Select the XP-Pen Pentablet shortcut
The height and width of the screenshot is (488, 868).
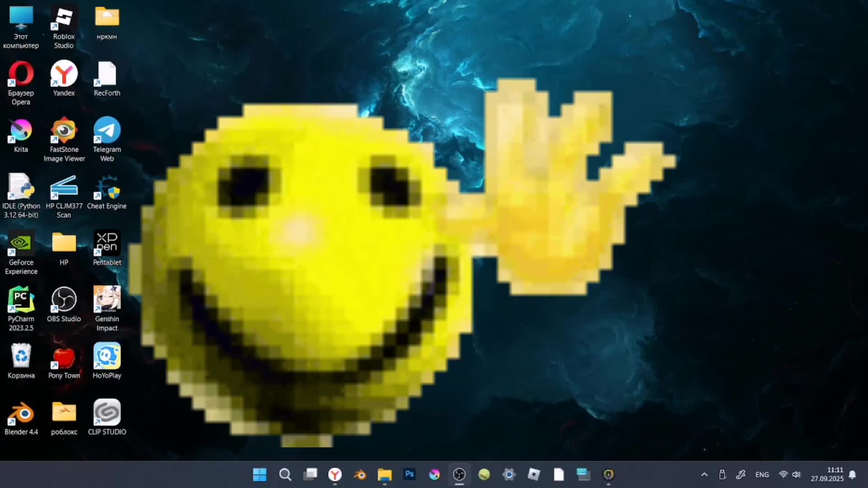pos(107,249)
